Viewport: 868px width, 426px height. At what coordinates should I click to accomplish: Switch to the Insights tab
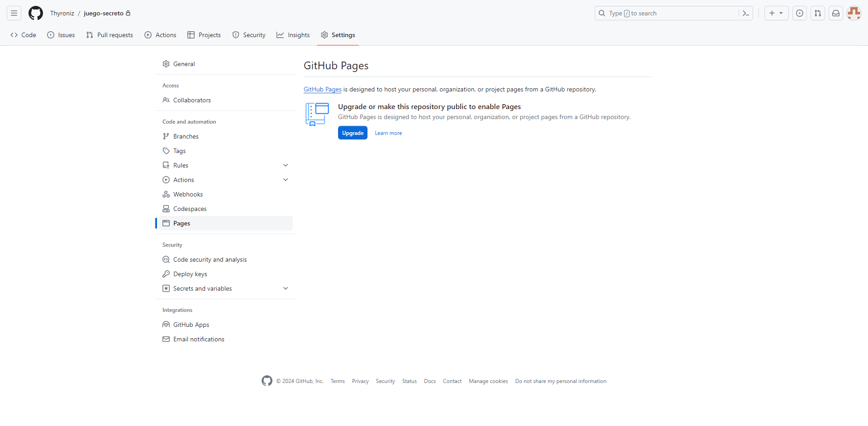pos(293,35)
